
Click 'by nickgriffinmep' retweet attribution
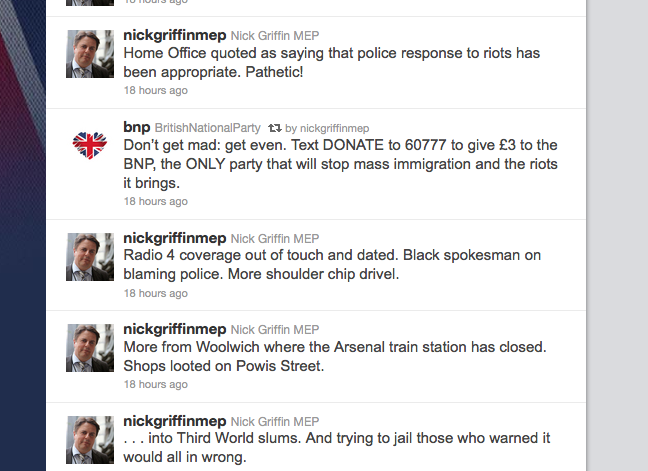pos(327,129)
